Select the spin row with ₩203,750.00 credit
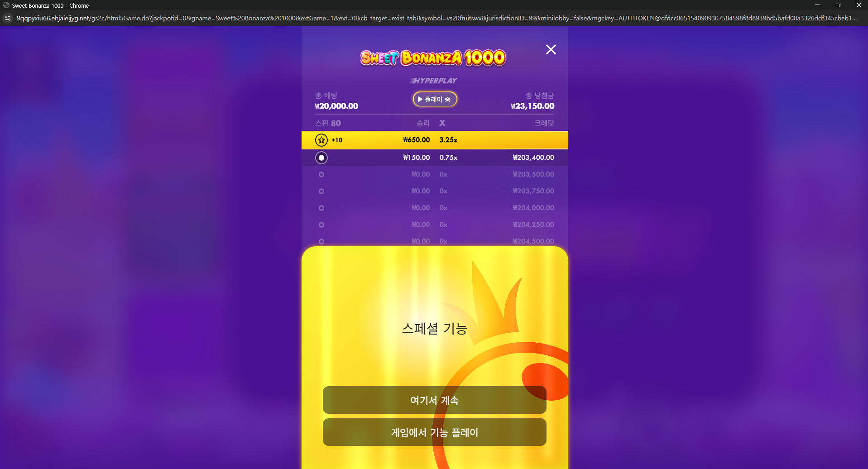Screen dimensions: 868x469 pos(435,191)
